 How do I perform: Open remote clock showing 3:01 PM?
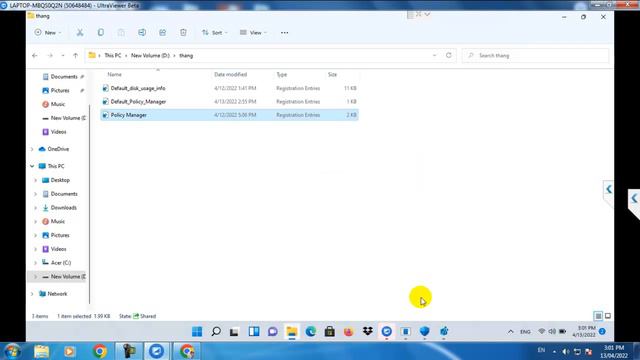point(584,331)
